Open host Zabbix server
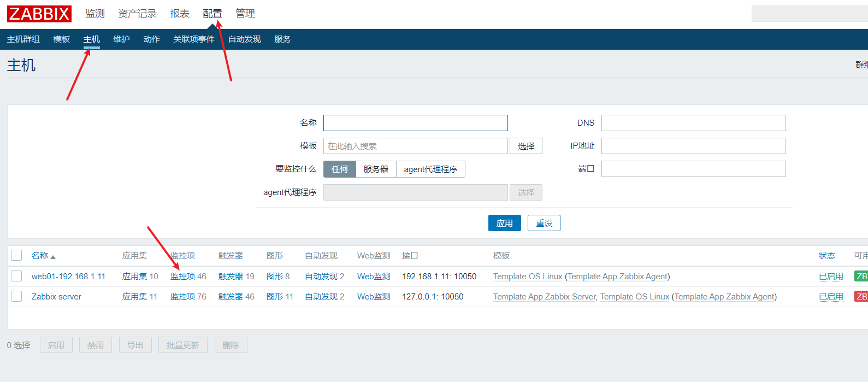The image size is (868, 382). [56, 297]
